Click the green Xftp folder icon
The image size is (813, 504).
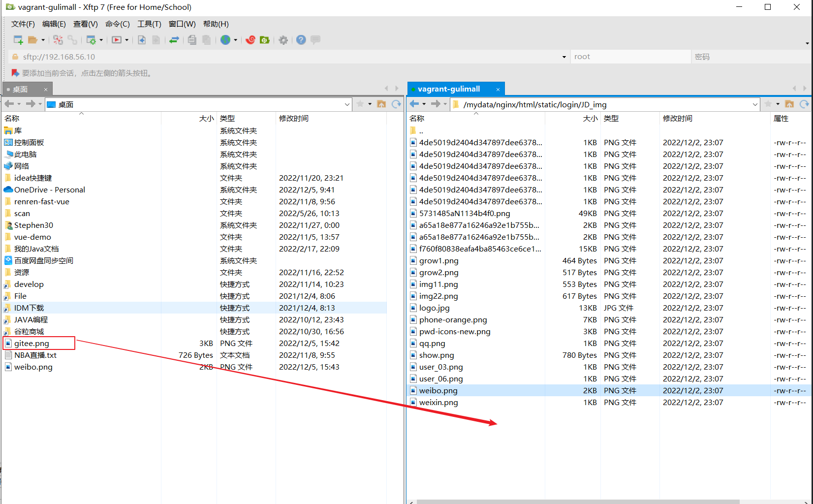click(x=265, y=40)
